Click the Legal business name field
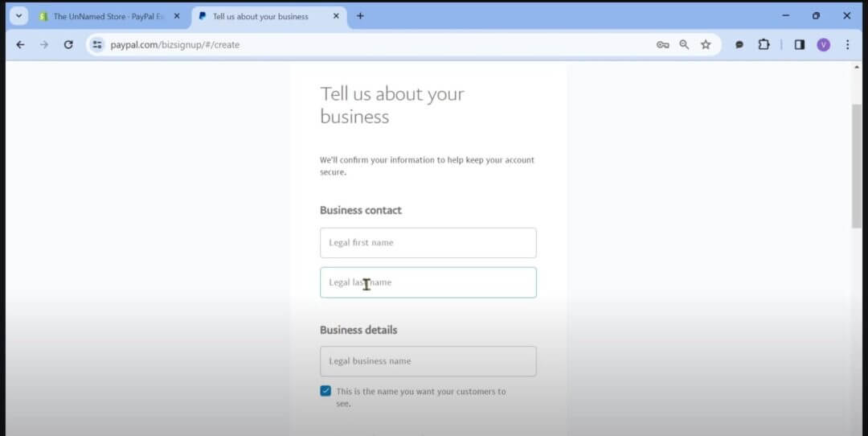Screen dimensions: 868x436 point(428,361)
